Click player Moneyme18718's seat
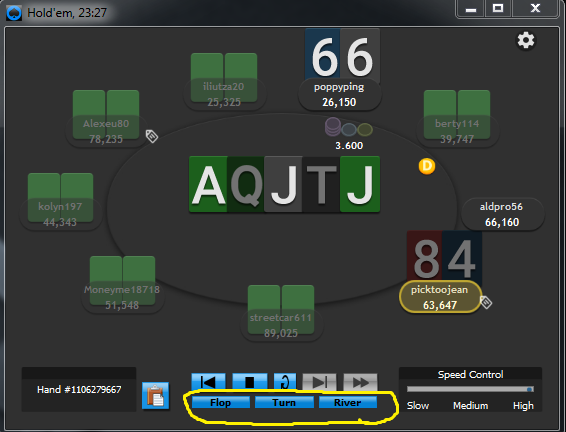 click(x=122, y=284)
